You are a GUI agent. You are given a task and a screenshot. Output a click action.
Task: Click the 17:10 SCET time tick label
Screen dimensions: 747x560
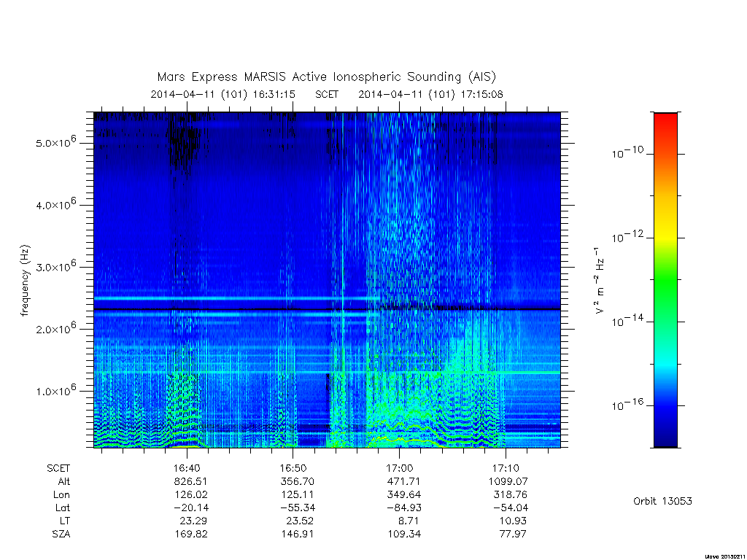(x=506, y=468)
